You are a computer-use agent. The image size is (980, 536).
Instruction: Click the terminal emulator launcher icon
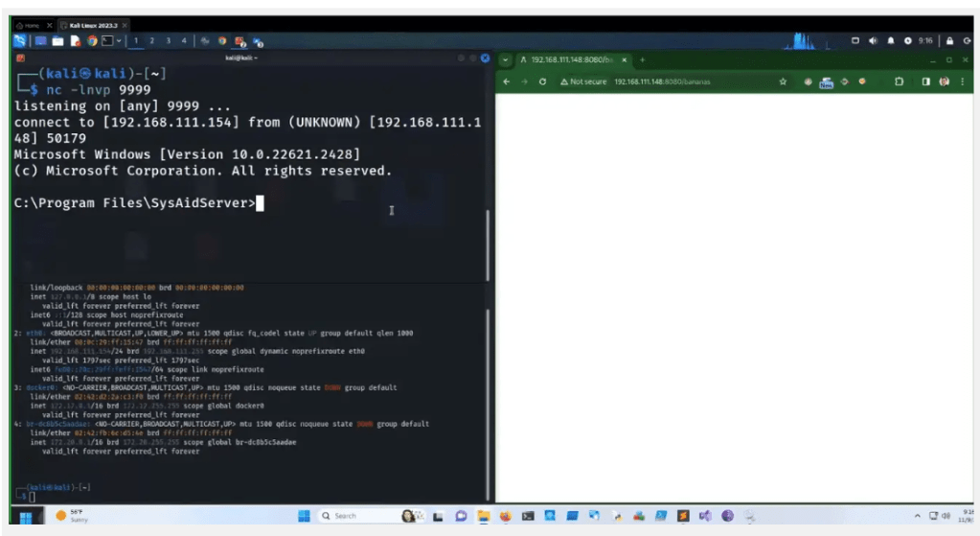click(x=106, y=41)
